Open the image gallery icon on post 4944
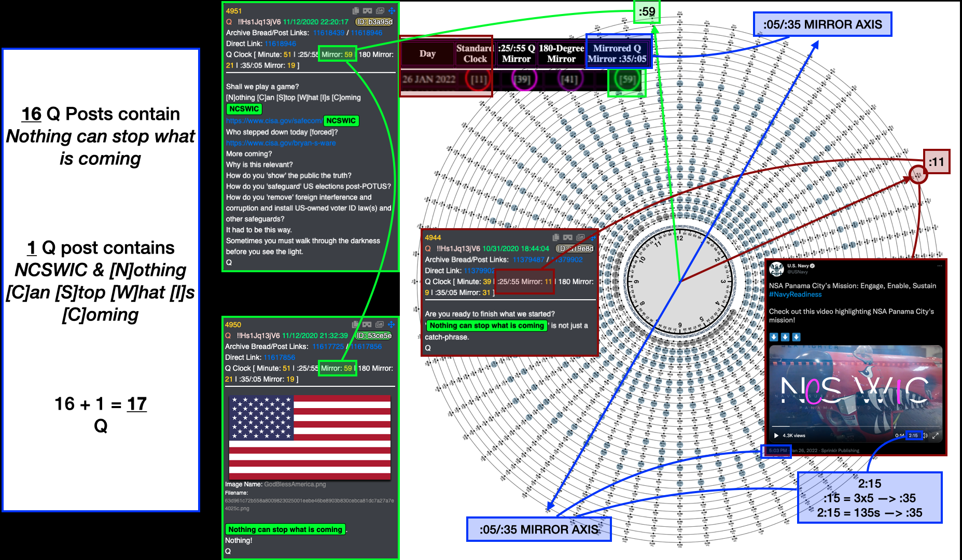This screenshot has height=560, width=962. coord(580,237)
